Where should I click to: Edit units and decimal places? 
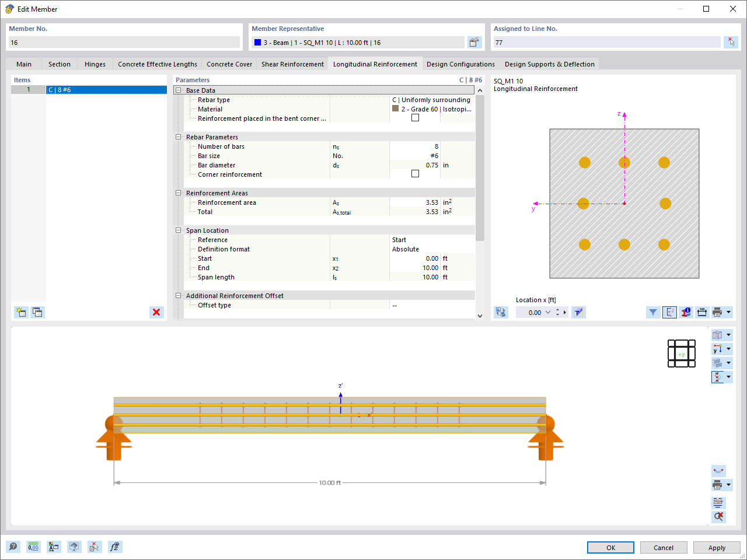[x=33, y=547]
